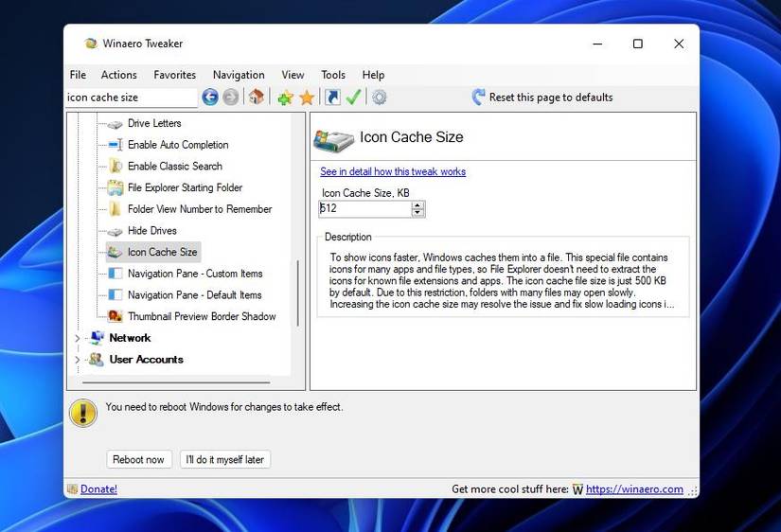Expand the Network tree node
The image size is (781, 532).
[x=78, y=338]
